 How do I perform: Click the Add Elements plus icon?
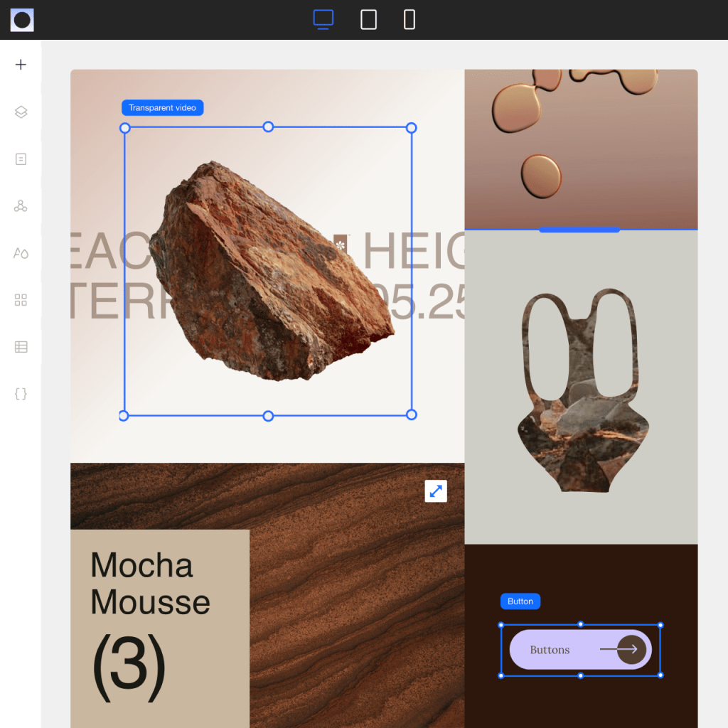tap(21, 65)
